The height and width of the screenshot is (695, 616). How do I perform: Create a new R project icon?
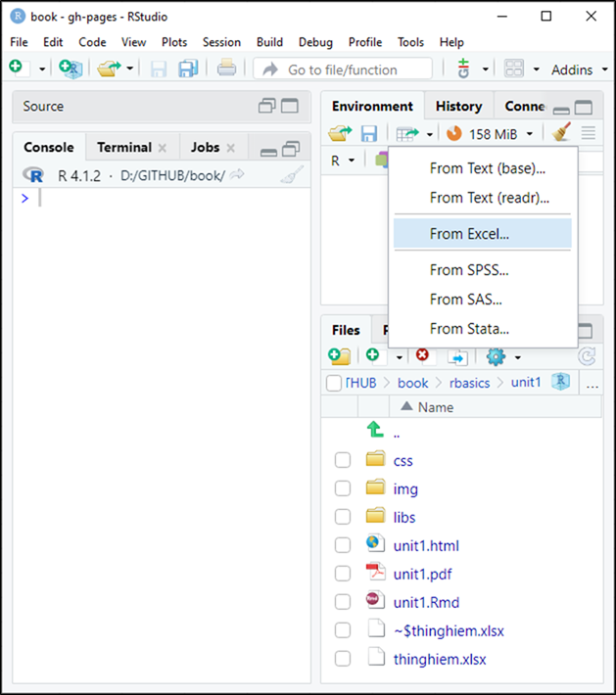(71, 69)
